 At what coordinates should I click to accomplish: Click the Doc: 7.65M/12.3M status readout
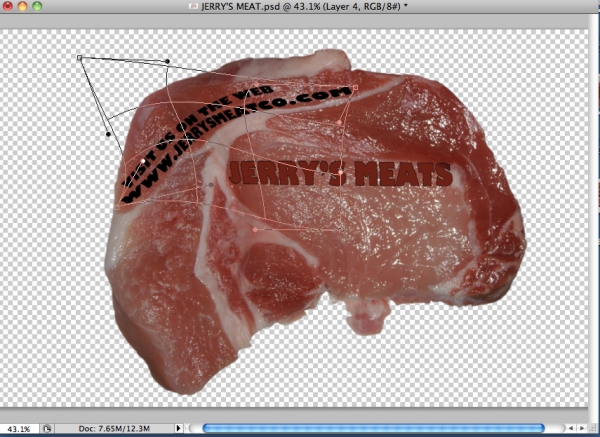[x=114, y=429]
